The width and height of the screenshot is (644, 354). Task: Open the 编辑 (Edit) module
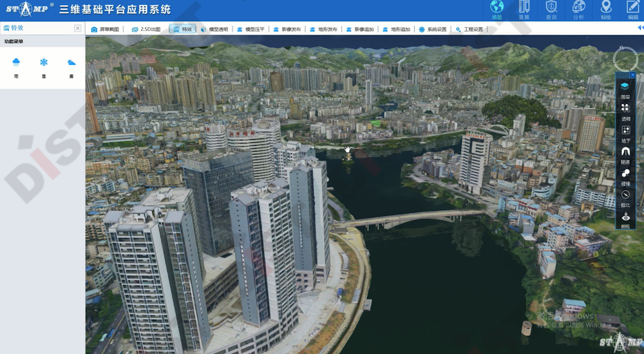click(632, 10)
